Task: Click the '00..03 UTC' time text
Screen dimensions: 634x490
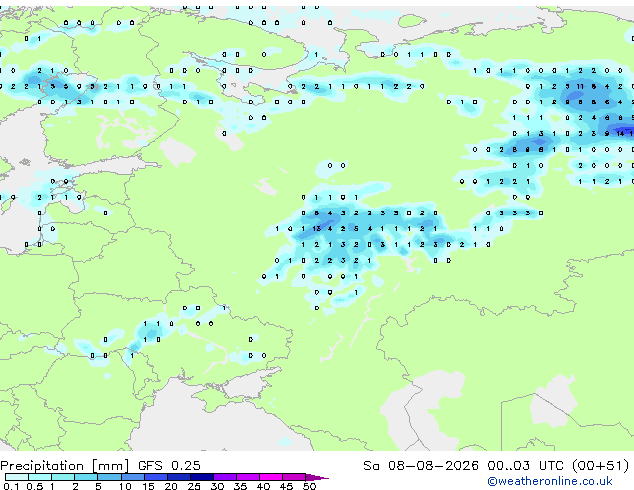Action: pos(525,466)
